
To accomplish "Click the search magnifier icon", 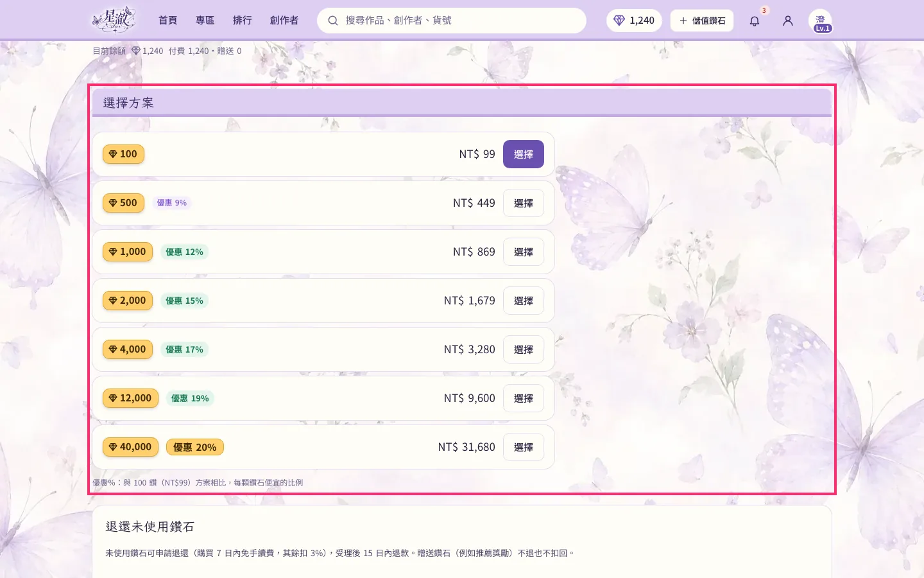I will 333,21.
